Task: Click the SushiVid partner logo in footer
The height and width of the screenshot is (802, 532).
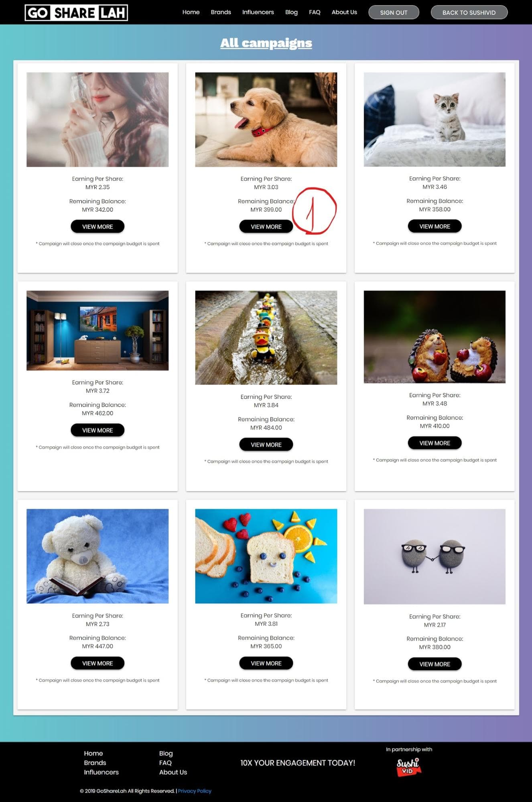Action: [409, 767]
